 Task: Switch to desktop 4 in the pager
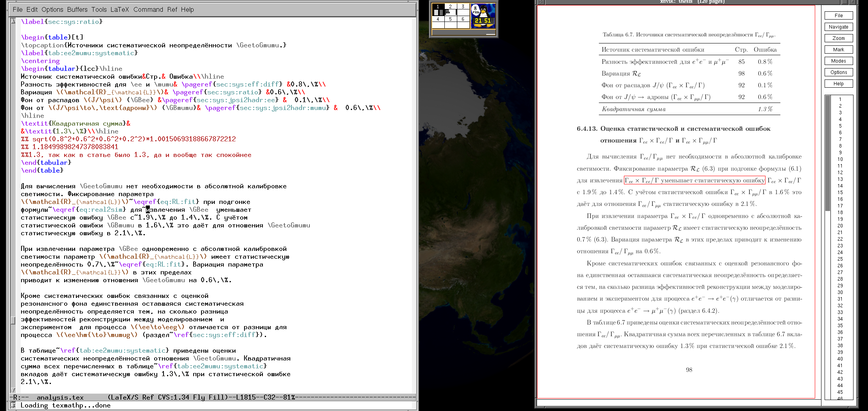point(438,22)
